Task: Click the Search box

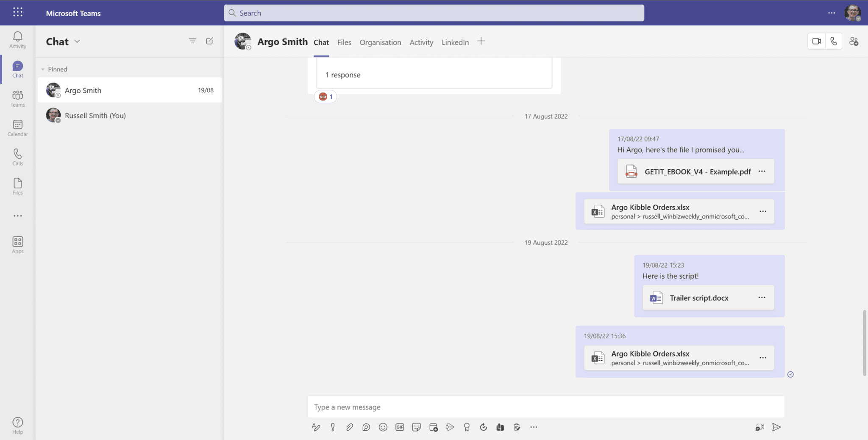Action: [434, 13]
